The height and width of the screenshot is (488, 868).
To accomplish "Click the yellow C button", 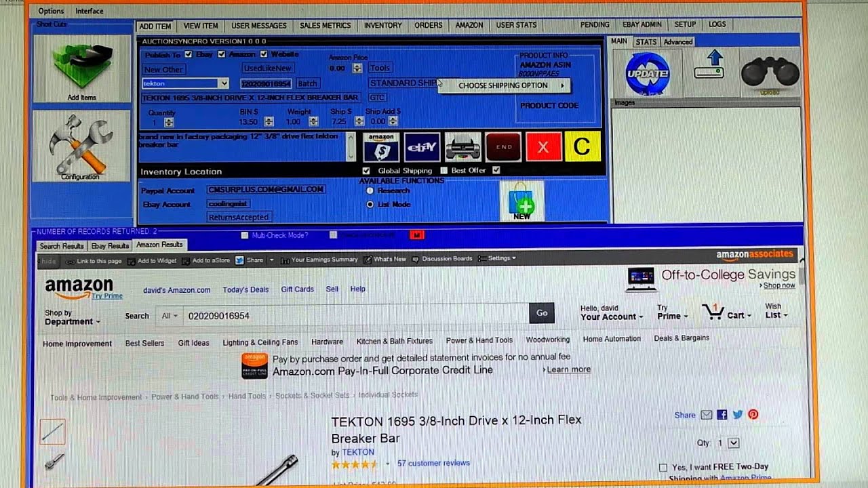I will (x=582, y=147).
